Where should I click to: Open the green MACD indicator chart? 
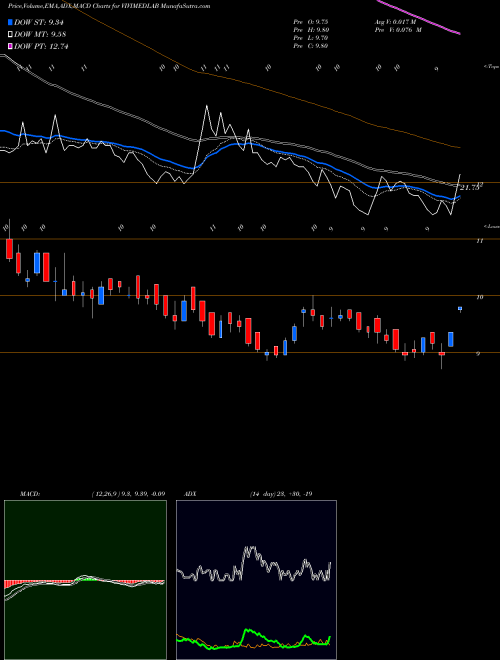85,580
